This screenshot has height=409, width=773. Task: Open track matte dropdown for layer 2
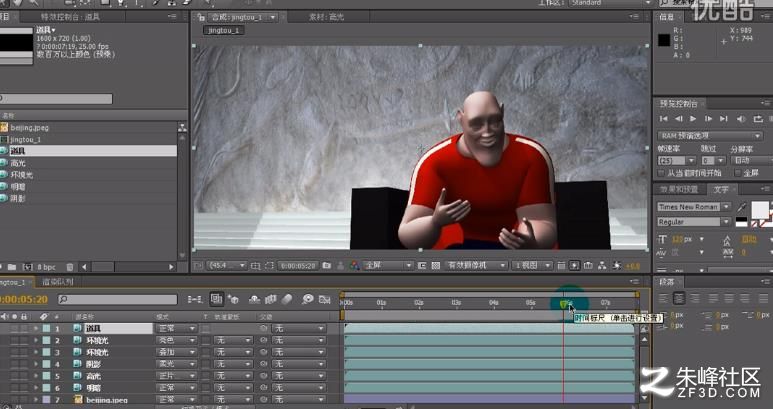click(x=233, y=341)
